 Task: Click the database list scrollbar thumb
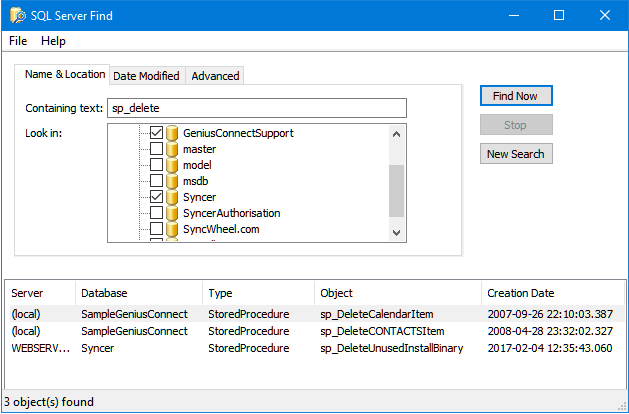point(396,190)
